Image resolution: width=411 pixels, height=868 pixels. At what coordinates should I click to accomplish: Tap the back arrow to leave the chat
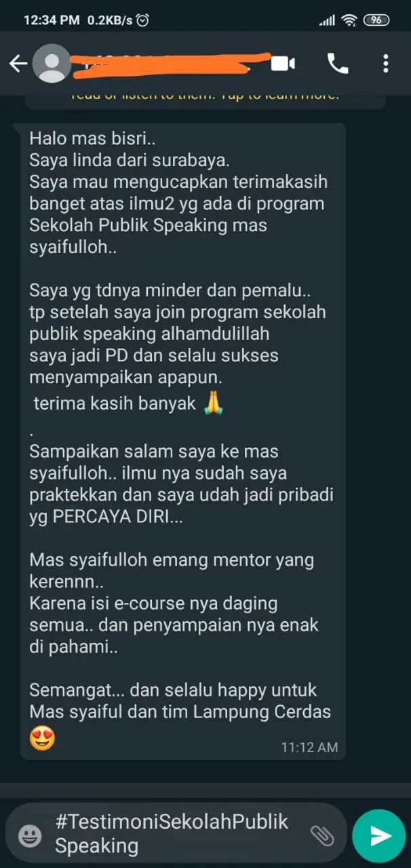[x=18, y=64]
